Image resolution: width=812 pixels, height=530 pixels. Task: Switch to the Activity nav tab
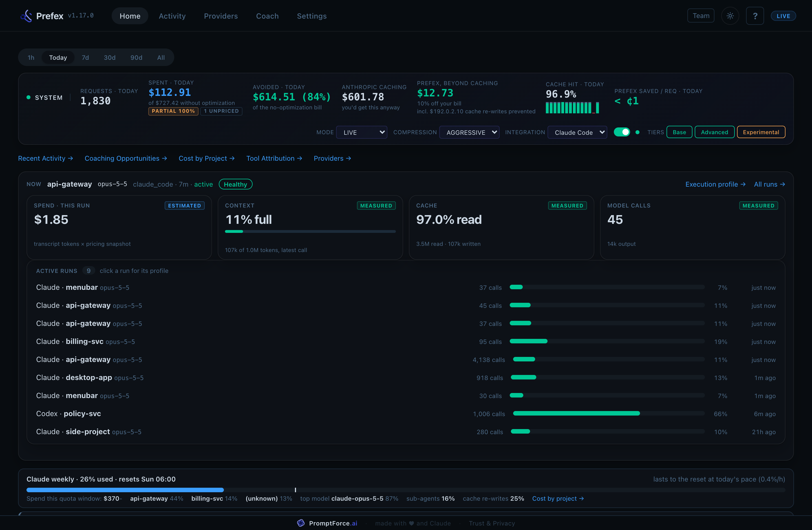(172, 16)
